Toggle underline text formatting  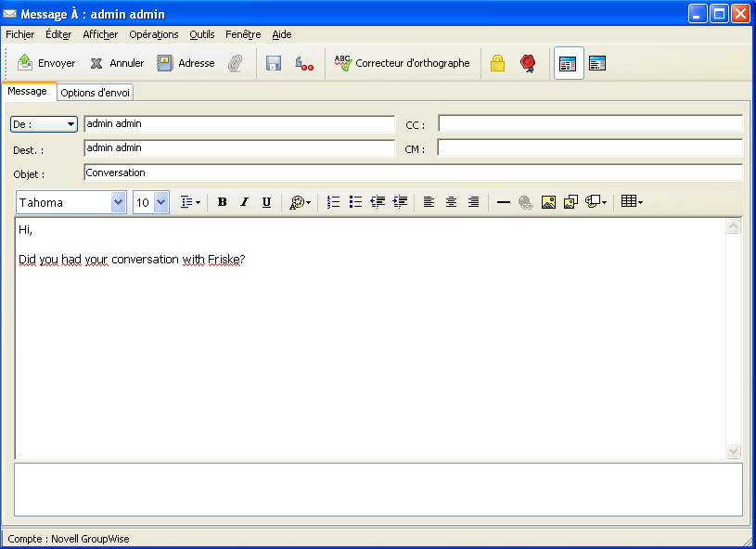click(266, 202)
